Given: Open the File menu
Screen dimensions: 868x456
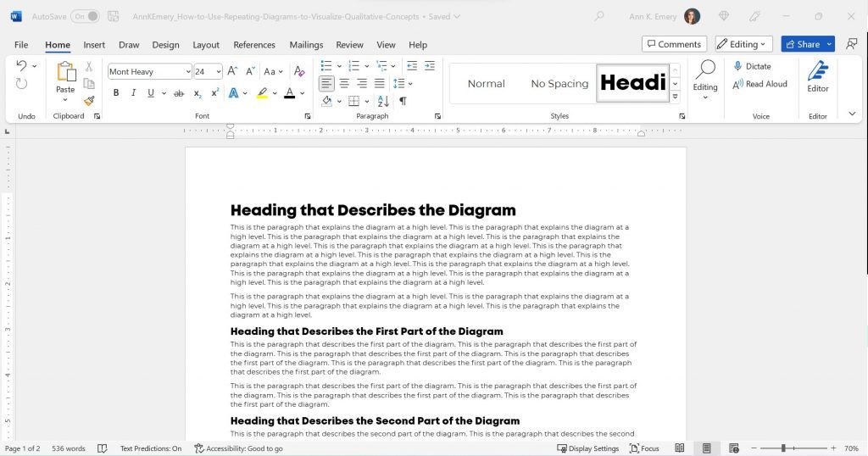Looking at the screenshot, I should tap(21, 45).
